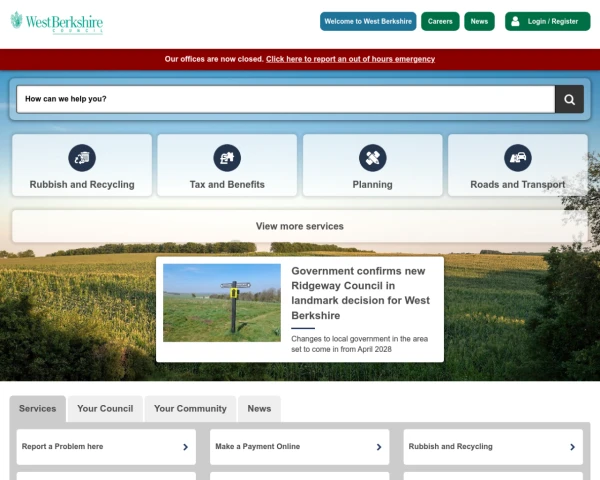Open the Careers page
Image resolution: width=600 pixels, height=480 pixels.
(x=440, y=21)
